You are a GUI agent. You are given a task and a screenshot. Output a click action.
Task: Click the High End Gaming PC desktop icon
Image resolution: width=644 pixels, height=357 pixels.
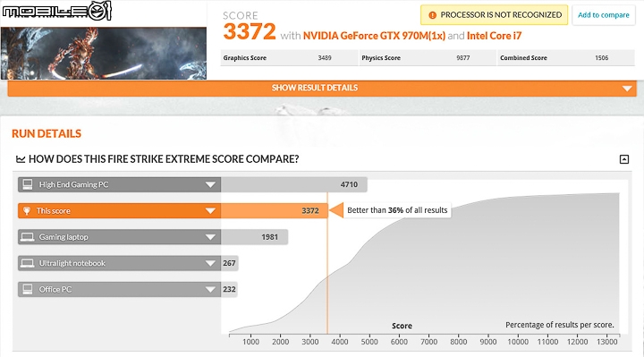(x=28, y=184)
